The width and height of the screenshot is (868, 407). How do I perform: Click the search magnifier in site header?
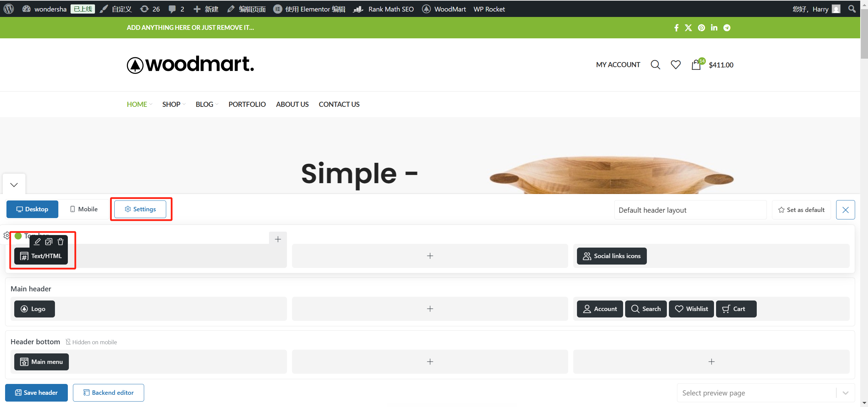tap(655, 64)
